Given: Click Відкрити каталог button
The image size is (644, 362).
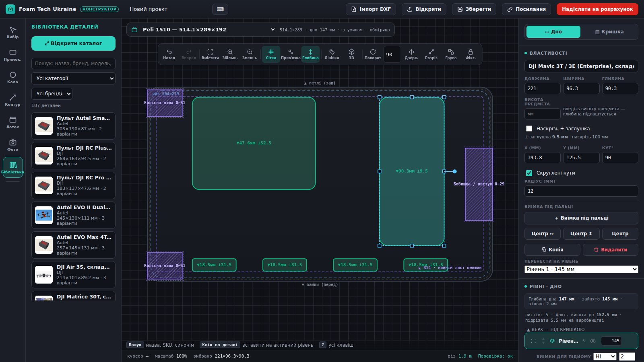Looking at the screenshot, I should click(73, 43).
